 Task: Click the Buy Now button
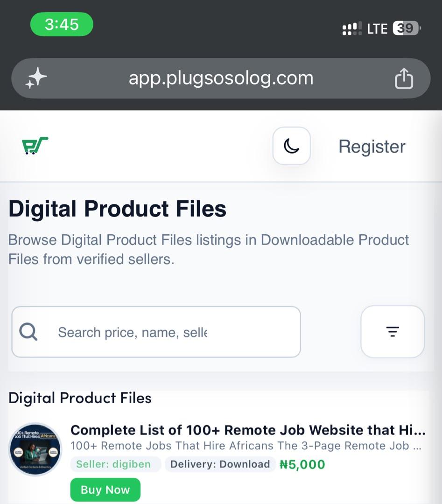click(x=105, y=490)
